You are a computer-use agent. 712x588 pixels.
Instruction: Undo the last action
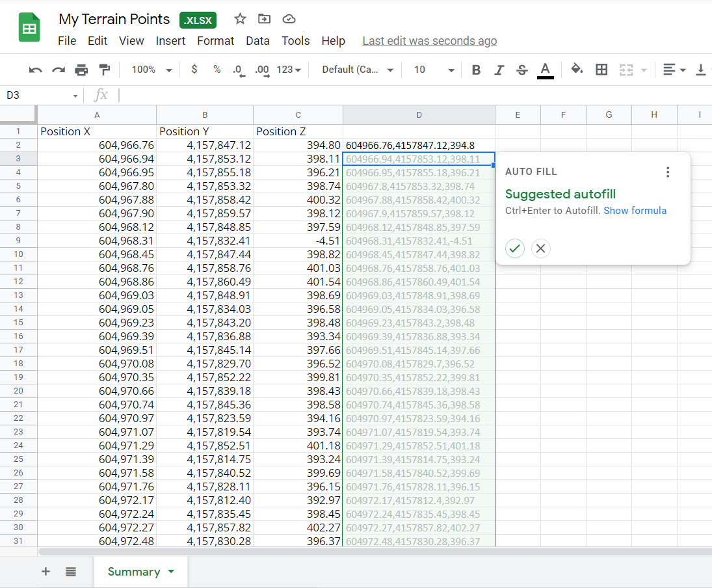(35, 70)
